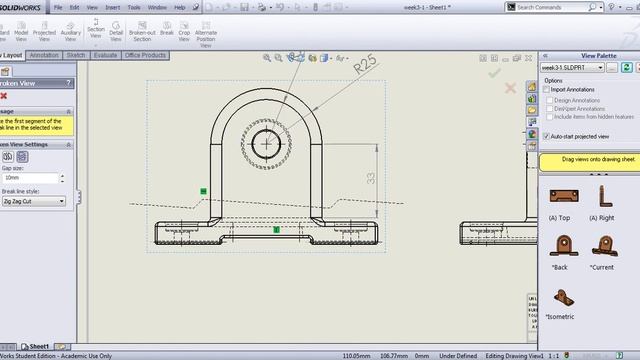
Task: Click the Search Commands field
Action: (x=551, y=7)
